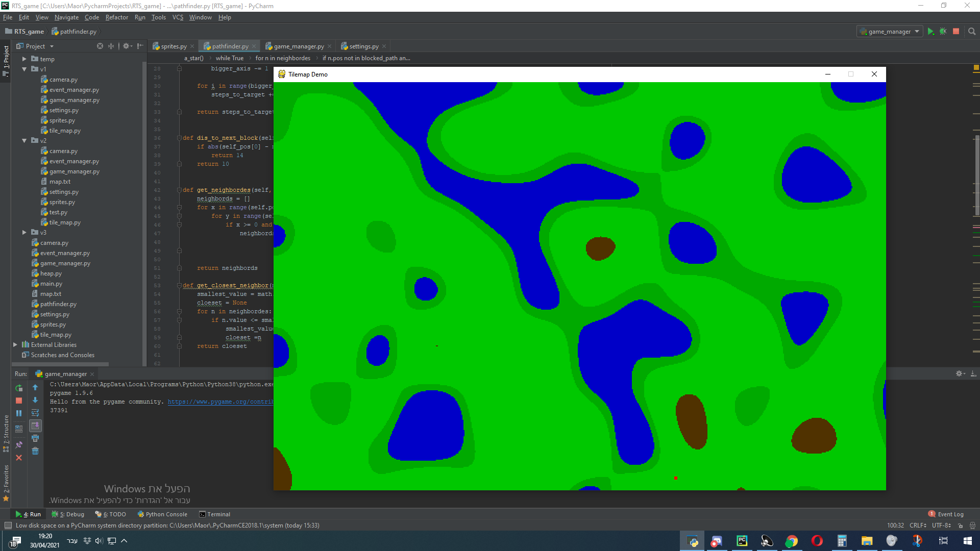Open Project panel settings gear
Viewport: 980px width, 551px height.
127,46
